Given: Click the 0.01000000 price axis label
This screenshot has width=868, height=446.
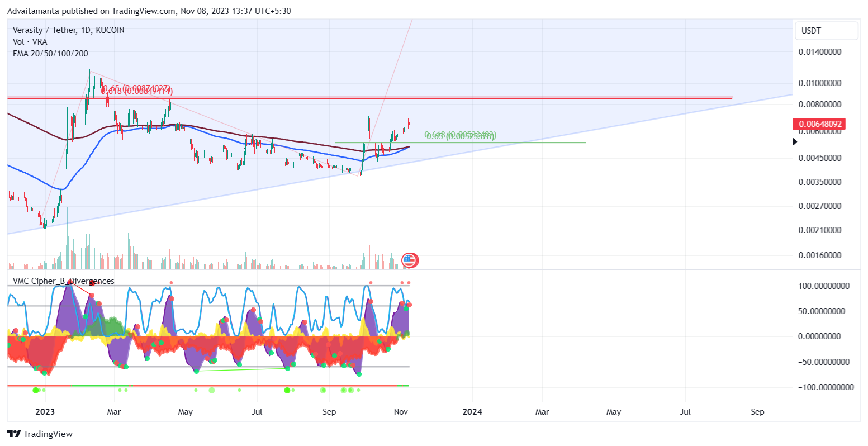Looking at the screenshot, I should tap(819, 83).
